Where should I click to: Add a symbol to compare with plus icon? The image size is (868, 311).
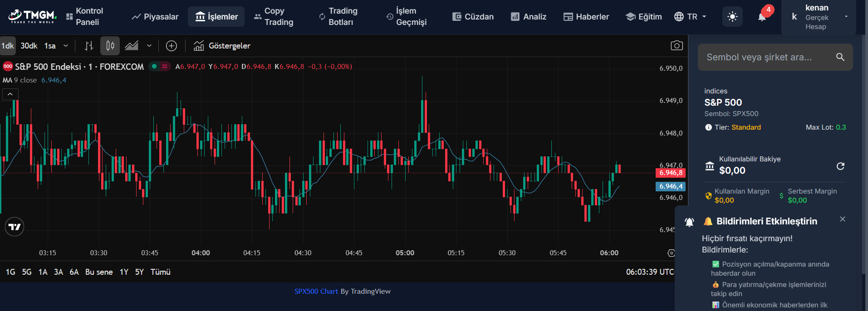171,46
